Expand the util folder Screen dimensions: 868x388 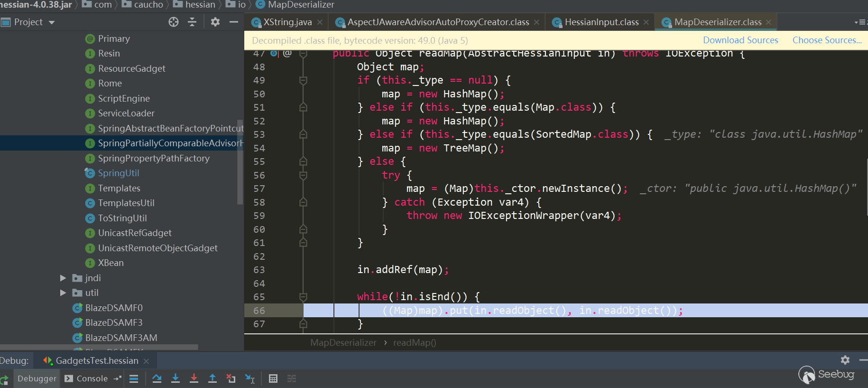[x=63, y=293]
